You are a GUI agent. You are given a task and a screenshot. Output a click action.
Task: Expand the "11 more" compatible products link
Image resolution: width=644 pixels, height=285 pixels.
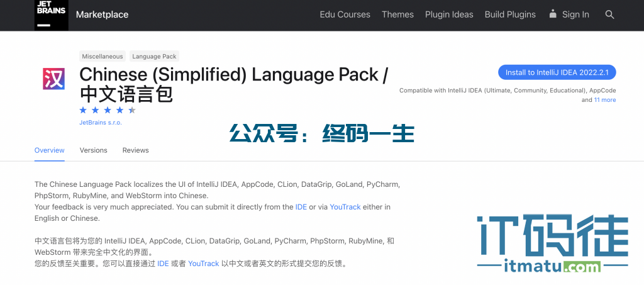604,100
